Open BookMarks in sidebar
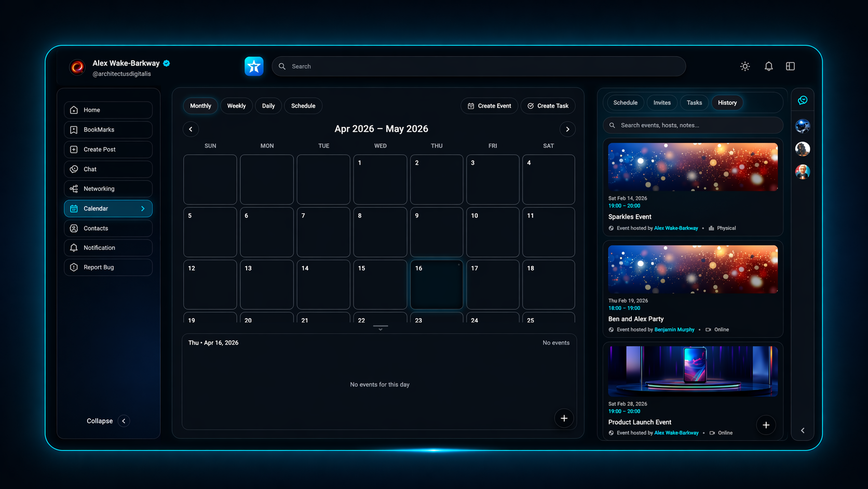 coord(108,130)
